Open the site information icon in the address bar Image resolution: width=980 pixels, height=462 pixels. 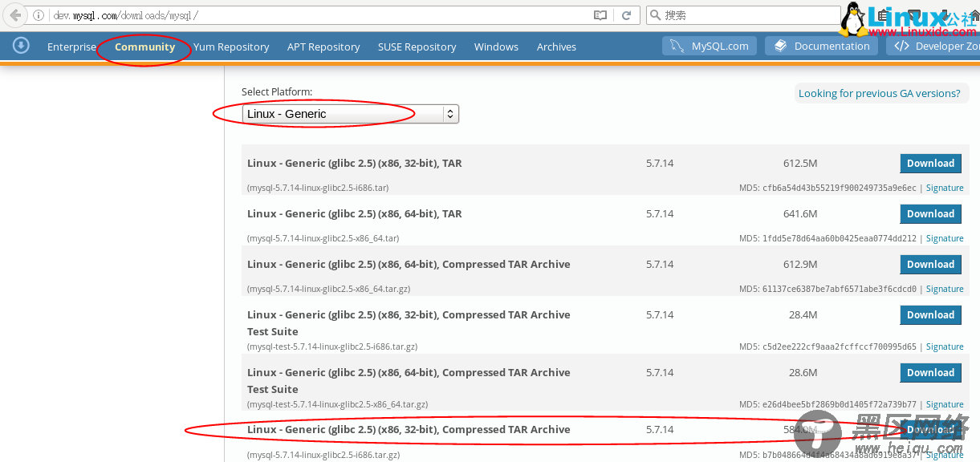point(38,15)
